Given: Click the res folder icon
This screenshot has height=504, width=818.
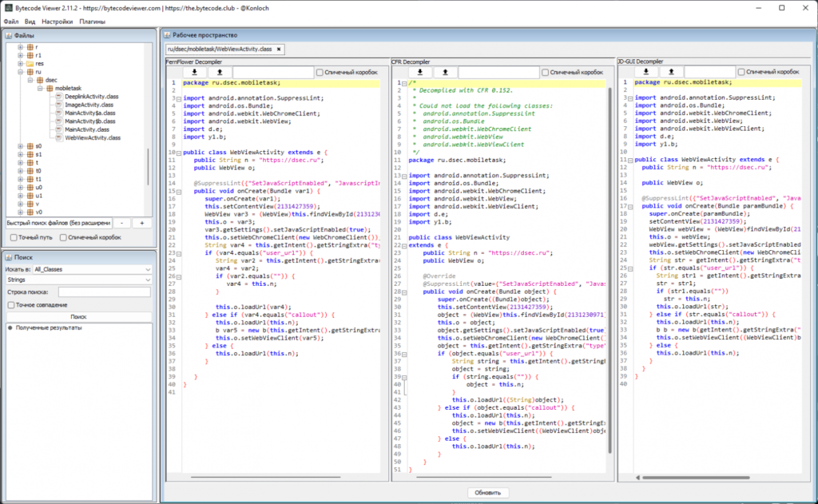Looking at the screenshot, I should click(30, 64).
